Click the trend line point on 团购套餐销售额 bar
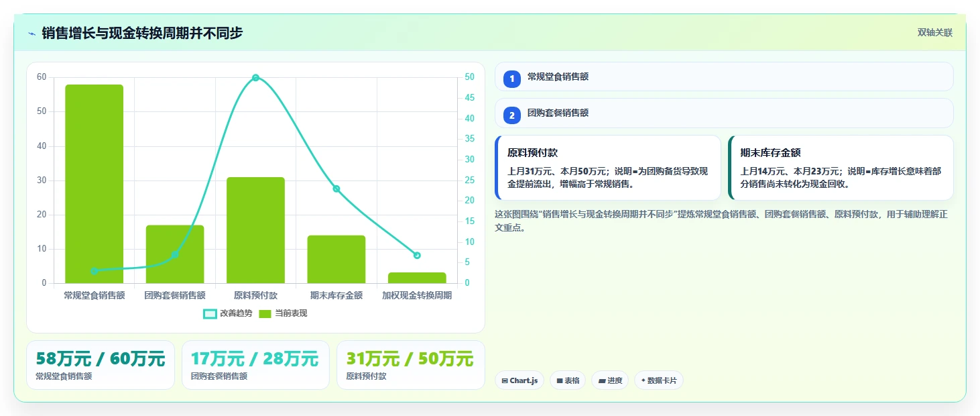980x416 pixels. (175, 254)
